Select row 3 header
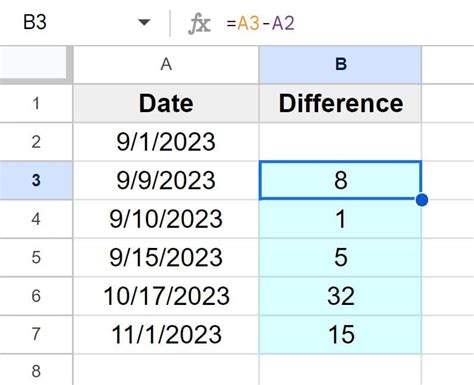The image size is (474, 385). [x=36, y=180]
